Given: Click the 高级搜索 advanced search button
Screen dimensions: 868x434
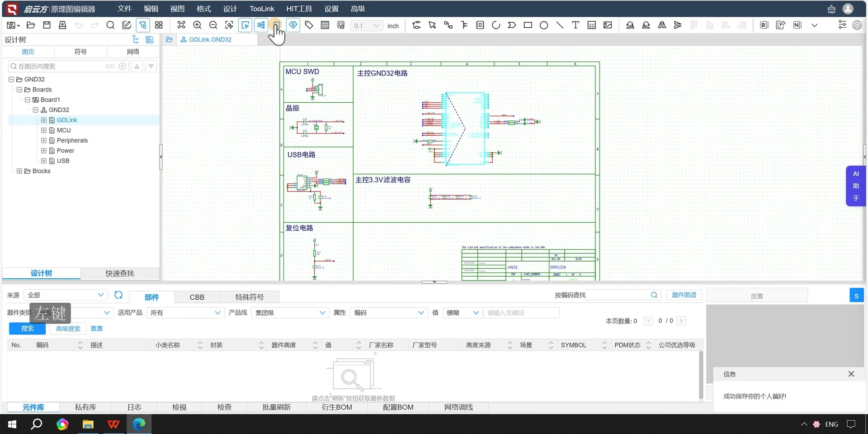Looking at the screenshot, I should 68,329.
